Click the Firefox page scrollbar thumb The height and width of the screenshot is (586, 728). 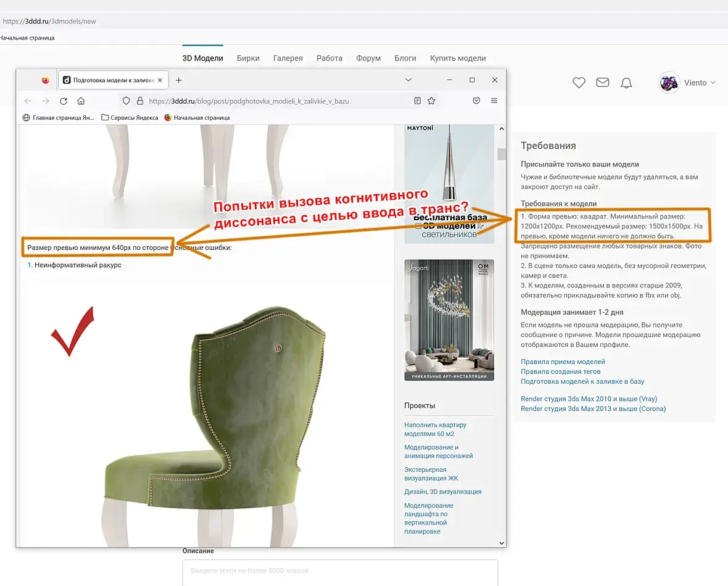[x=502, y=154]
